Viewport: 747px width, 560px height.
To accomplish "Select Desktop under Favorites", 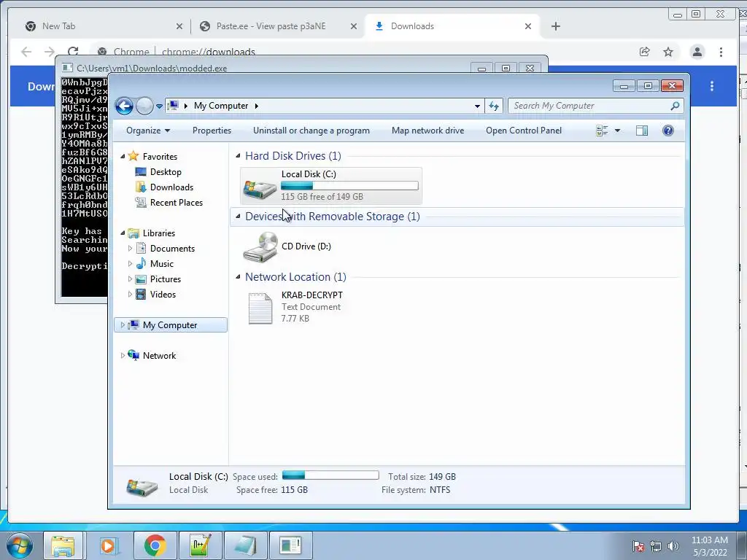I will [x=166, y=172].
